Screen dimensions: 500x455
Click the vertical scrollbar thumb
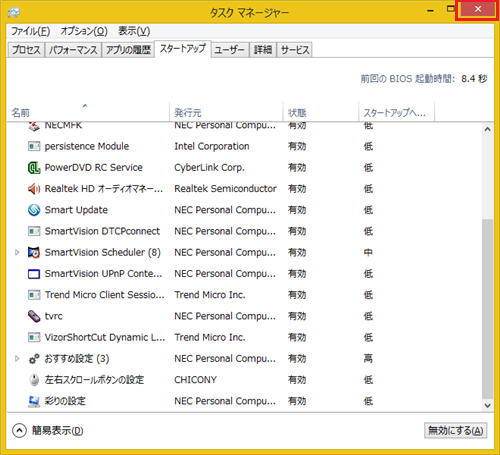tap(488, 308)
